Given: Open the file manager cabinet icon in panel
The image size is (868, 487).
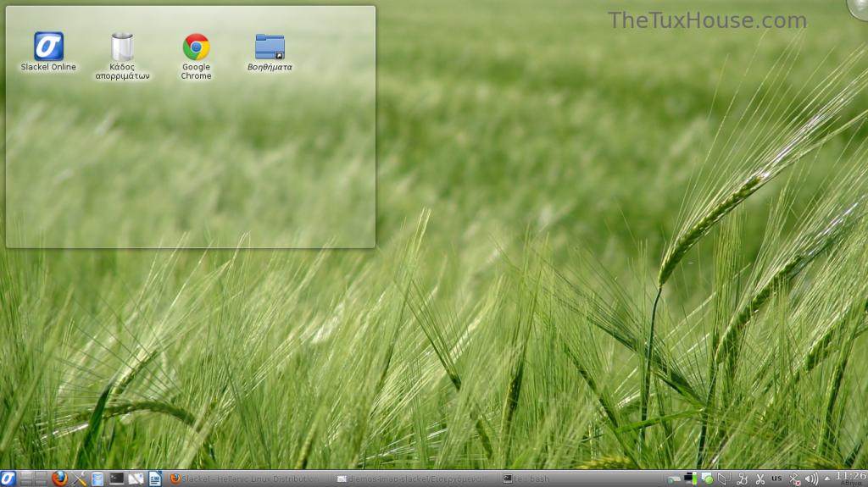Looking at the screenshot, I should tap(97, 479).
